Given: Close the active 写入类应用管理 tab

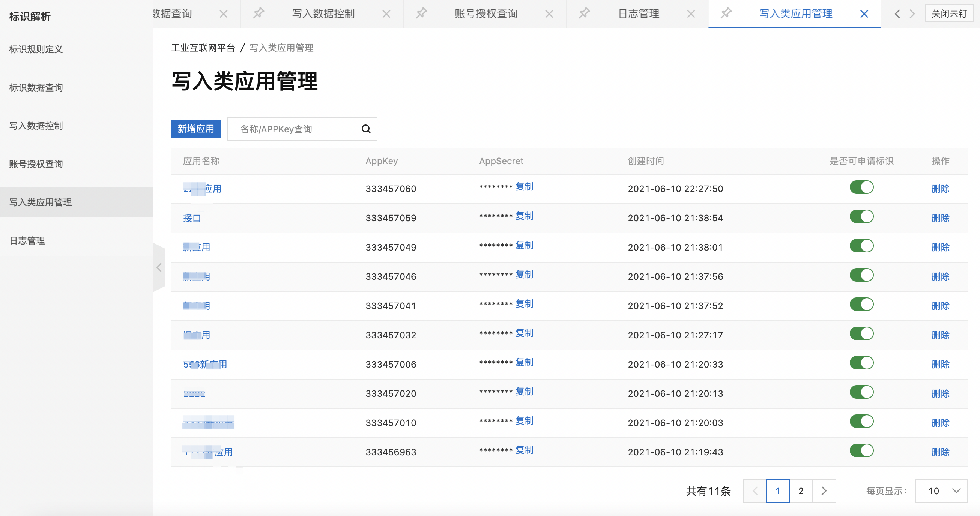Looking at the screenshot, I should click(864, 14).
